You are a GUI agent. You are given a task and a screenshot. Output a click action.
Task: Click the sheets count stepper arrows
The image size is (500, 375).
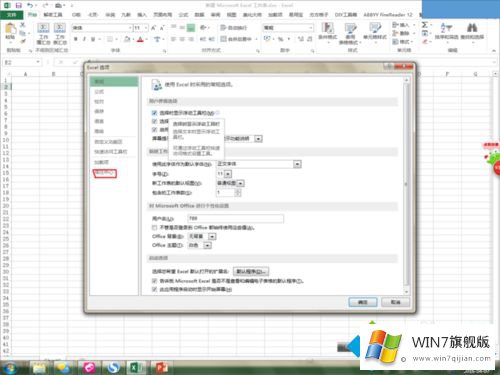tap(238, 193)
